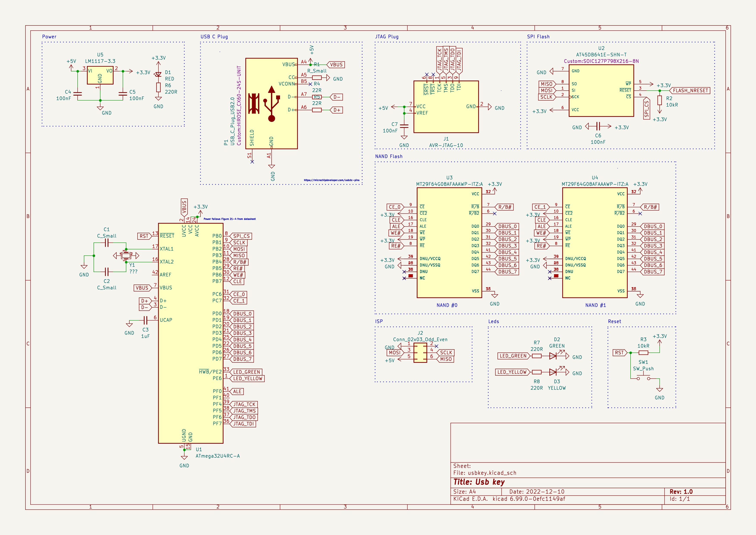Viewport: 756px width, 535px height.
Task: Select capacitor C6 in the SPI Flash block
Action: coord(598,126)
